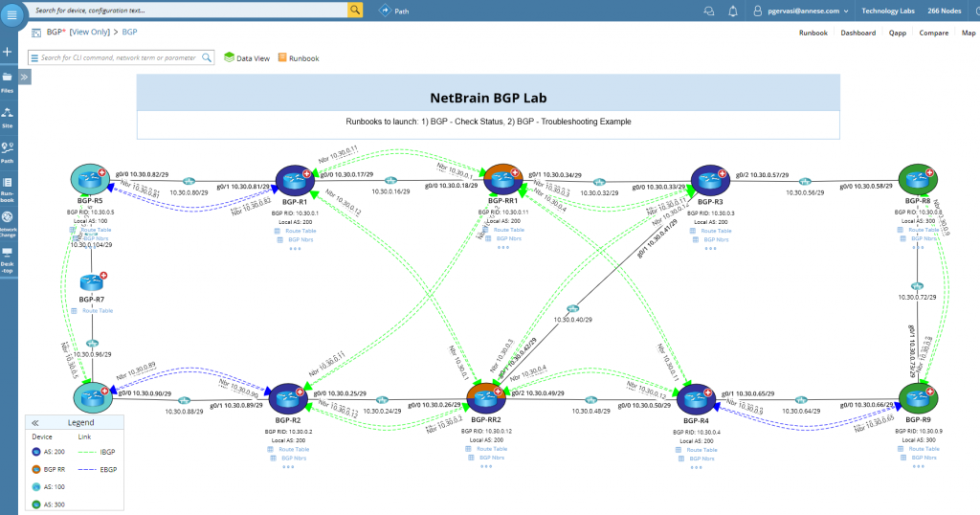Select BGP-R4 router icon
Image resolution: width=980 pixels, height=515 pixels.
click(x=696, y=399)
